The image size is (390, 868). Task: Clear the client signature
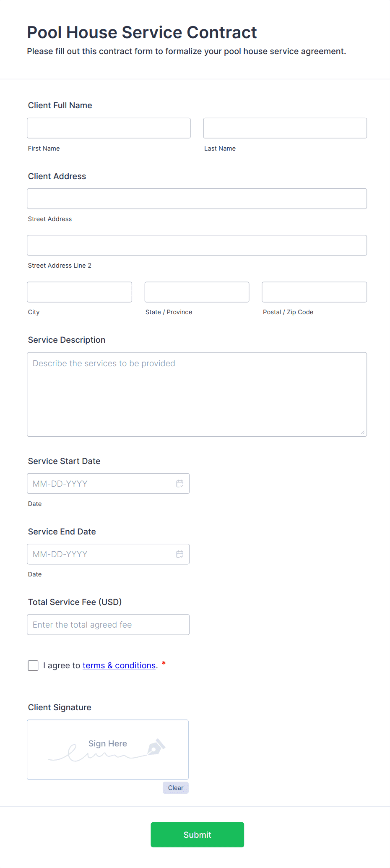(175, 788)
